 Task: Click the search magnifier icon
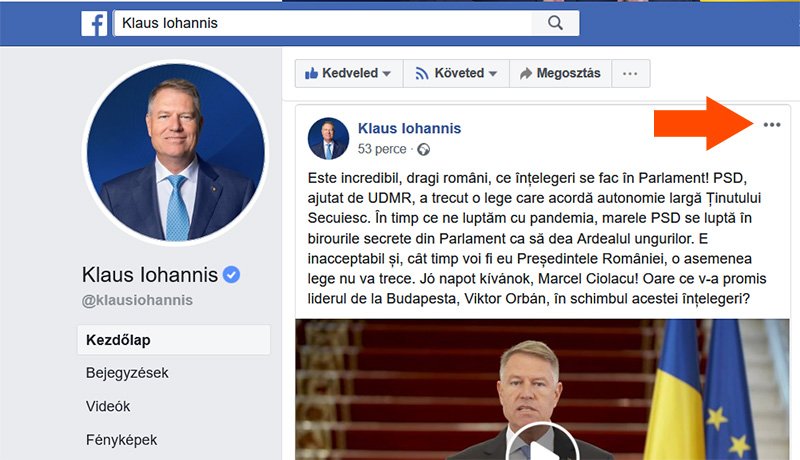555,23
